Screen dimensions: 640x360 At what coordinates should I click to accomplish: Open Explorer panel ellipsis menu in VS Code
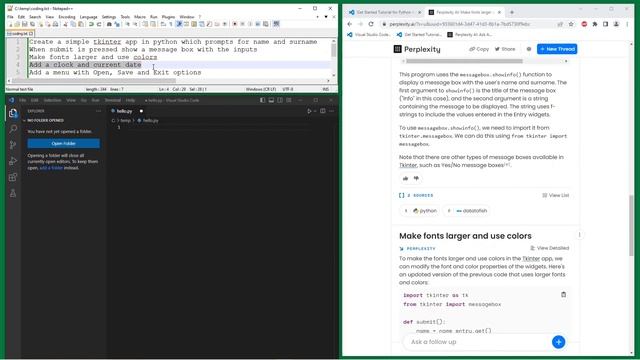98,111
